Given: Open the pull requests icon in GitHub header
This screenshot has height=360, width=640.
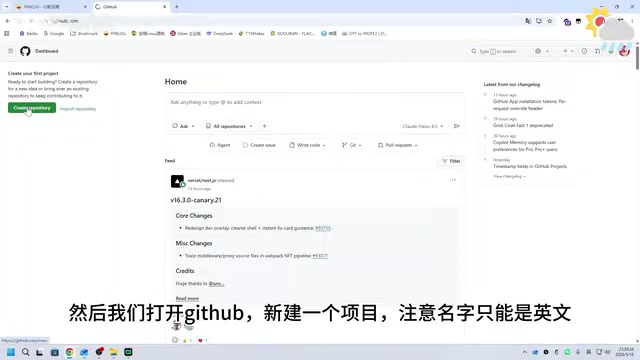Looking at the screenshot, I should tap(598, 51).
